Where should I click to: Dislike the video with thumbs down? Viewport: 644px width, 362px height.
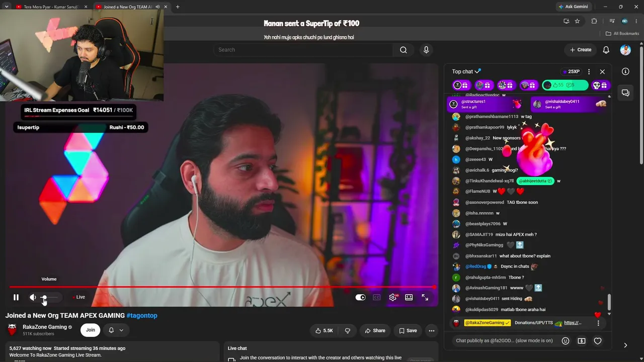(347, 330)
